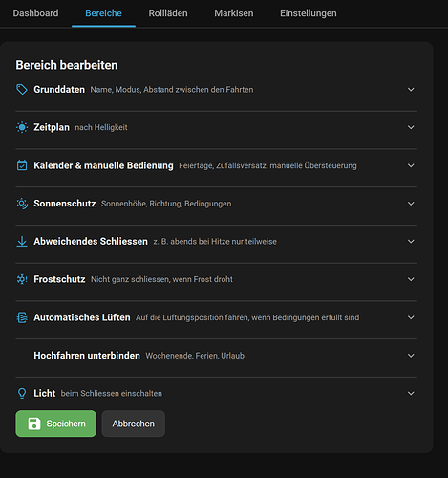Save changes with the Speichern button
448x478 pixels.
point(56,424)
